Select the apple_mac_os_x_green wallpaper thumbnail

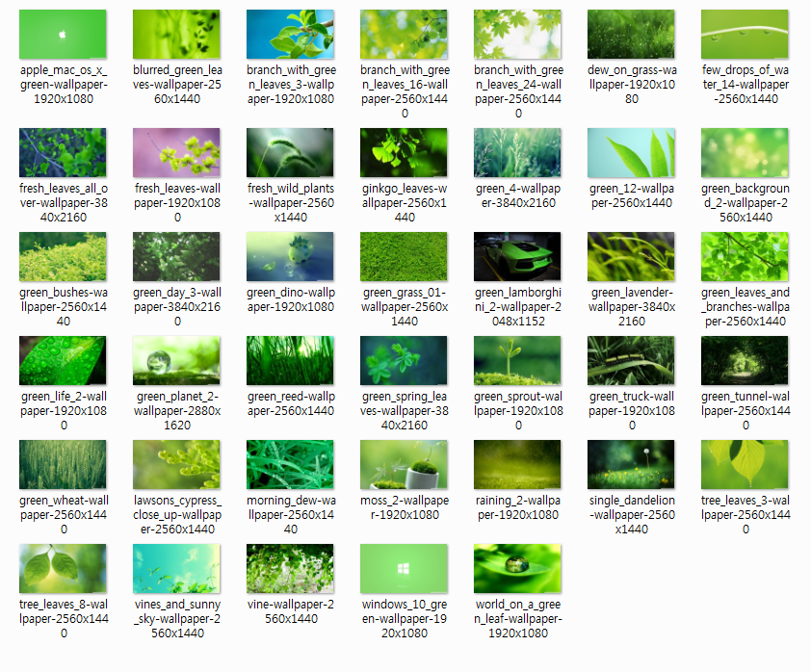coord(63,34)
